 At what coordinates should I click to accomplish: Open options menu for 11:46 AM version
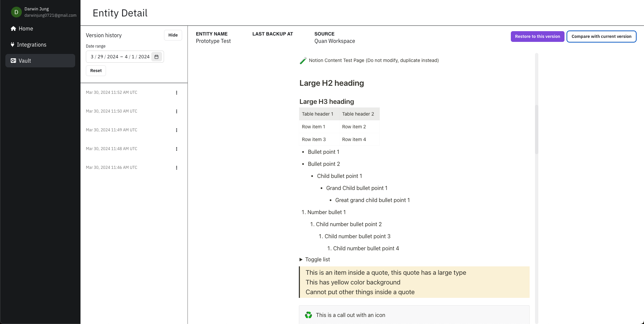pos(176,168)
